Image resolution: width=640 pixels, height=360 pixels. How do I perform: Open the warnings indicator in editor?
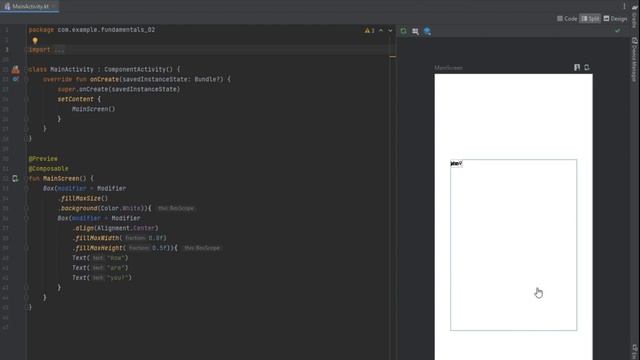tap(369, 31)
